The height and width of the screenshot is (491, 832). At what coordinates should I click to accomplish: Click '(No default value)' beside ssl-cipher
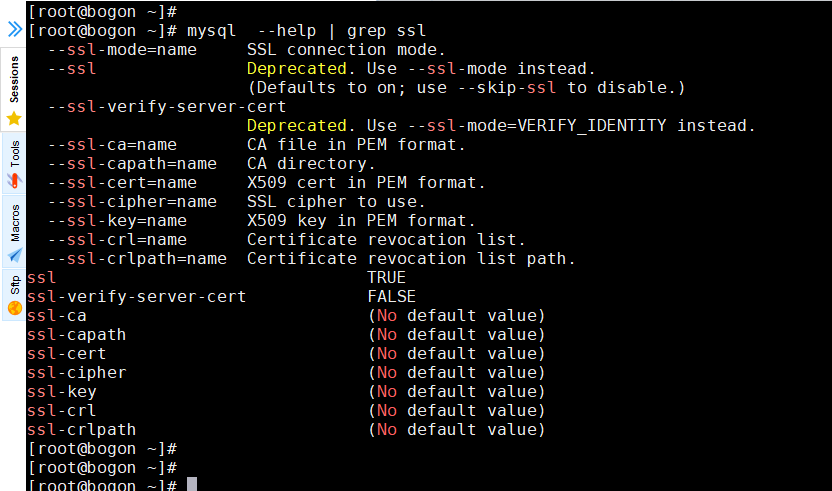456,373
